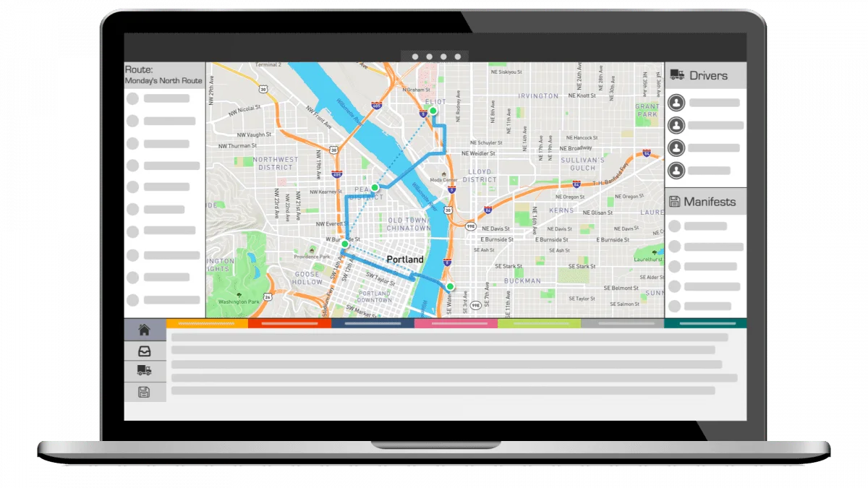Click the 'Portland' label on the map
This screenshot has width=868, height=488.
(x=405, y=260)
